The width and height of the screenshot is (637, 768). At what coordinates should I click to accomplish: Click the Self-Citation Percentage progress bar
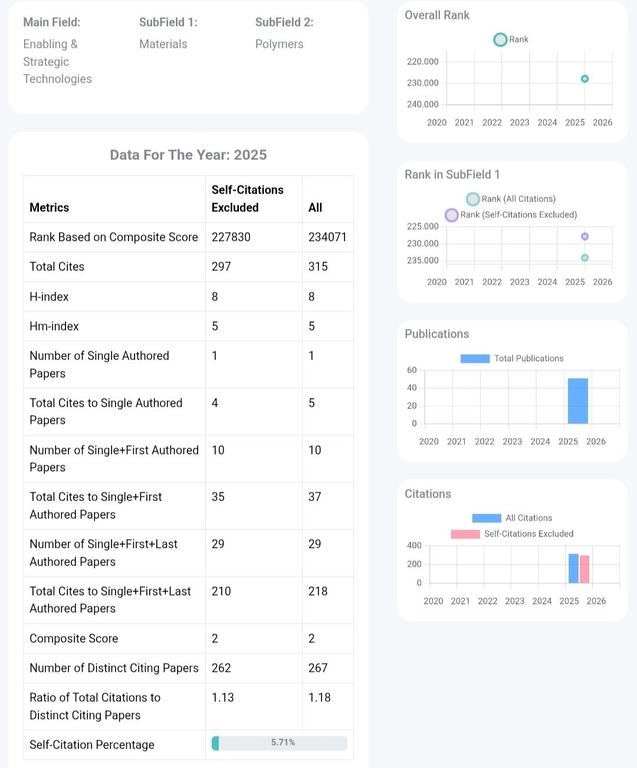click(279, 743)
